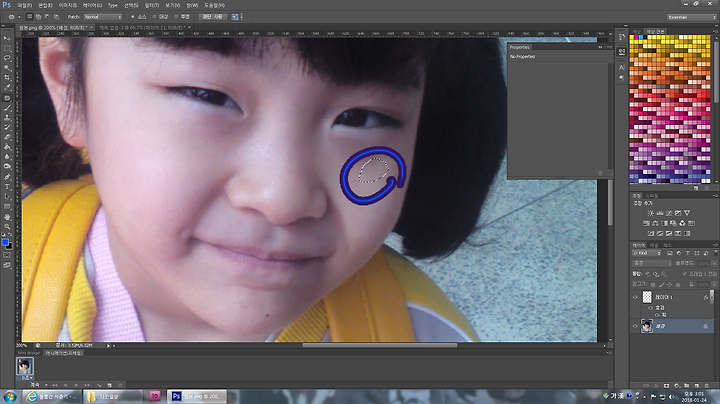Select the Brush tool
This screenshot has width=720, height=404.
click(x=7, y=108)
